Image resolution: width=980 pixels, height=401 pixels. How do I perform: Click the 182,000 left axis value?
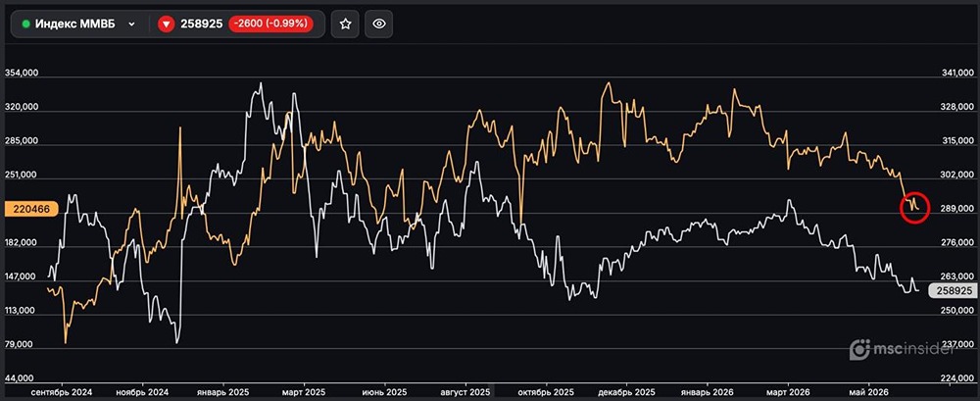[x=22, y=243]
